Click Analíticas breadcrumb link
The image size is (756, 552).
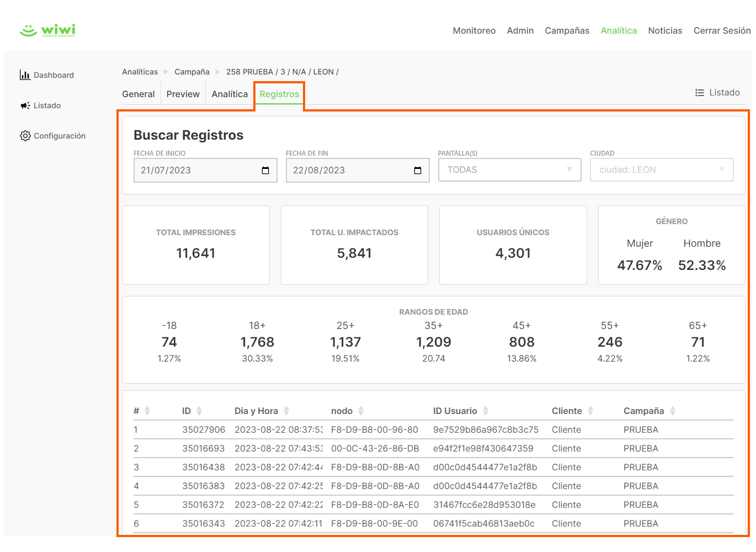pyautogui.click(x=140, y=72)
